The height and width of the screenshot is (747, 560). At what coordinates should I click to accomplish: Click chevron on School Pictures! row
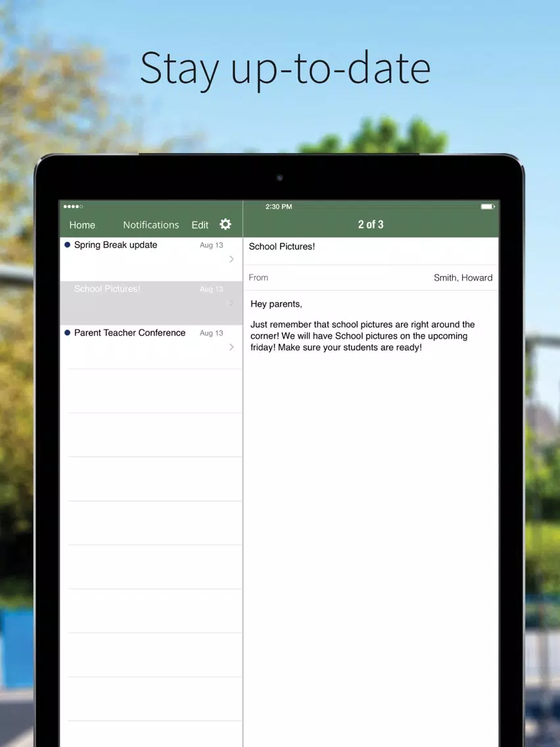click(x=231, y=303)
